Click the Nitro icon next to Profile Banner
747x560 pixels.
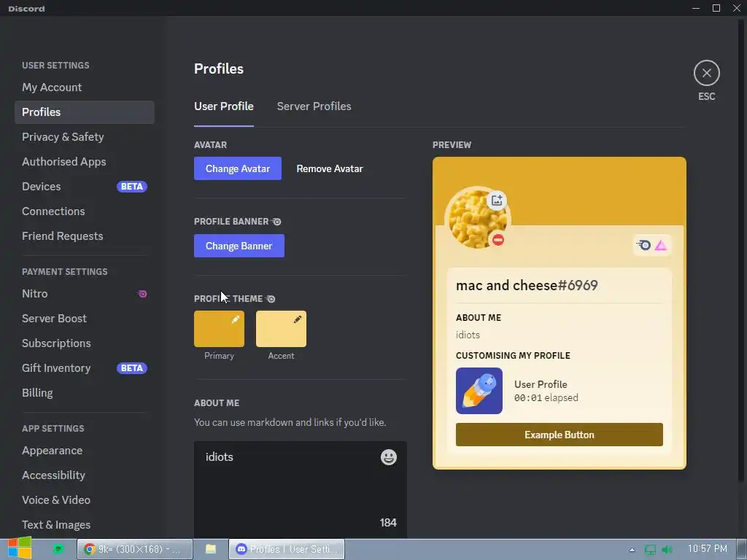[276, 222]
